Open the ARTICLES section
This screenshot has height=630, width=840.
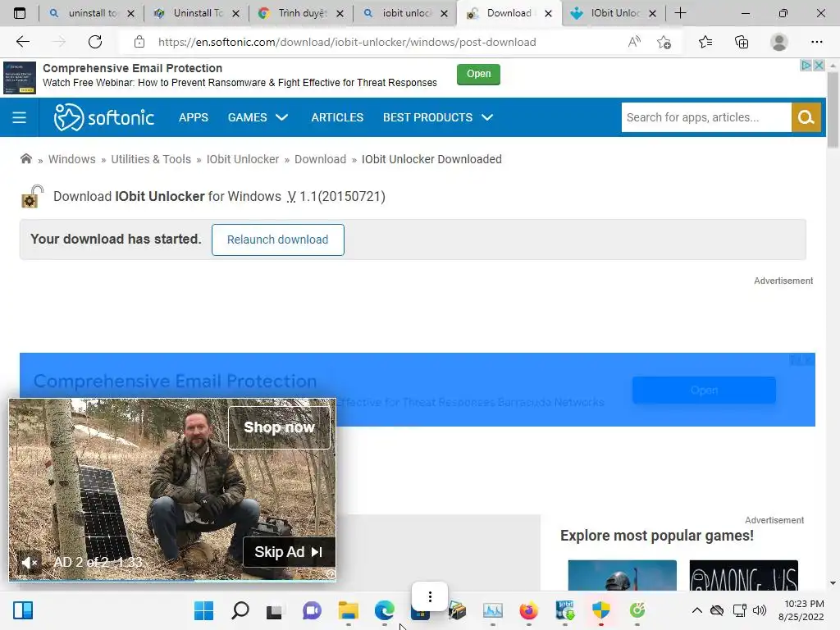[337, 117]
